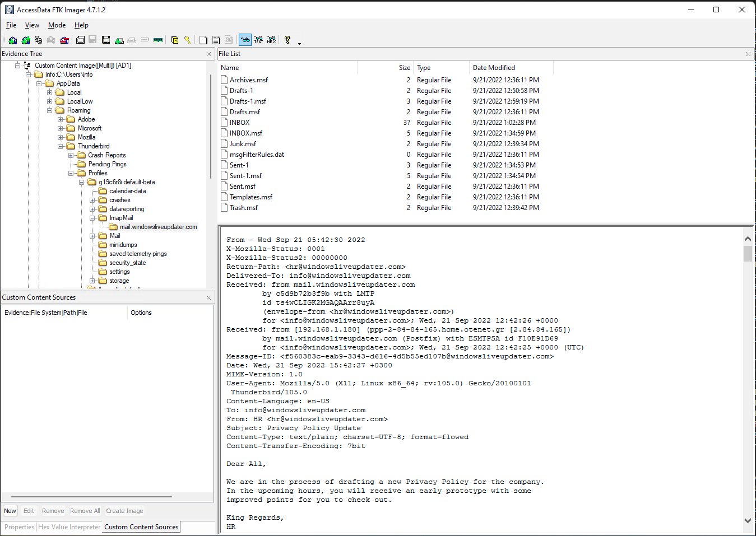This screenshot has height=536, width=756.
Task: Click the file icon beside msgFilterRules.dat
Action: [x=224, y=154]
